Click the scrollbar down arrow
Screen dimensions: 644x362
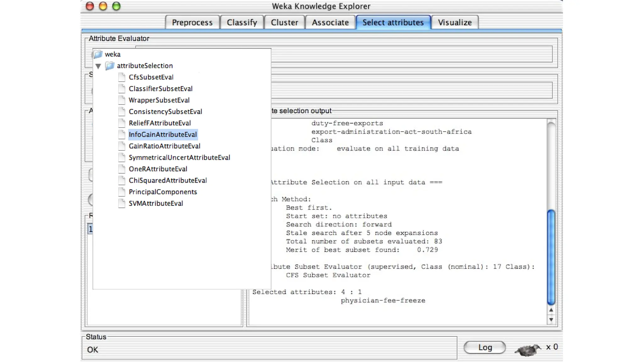(551, 320)
